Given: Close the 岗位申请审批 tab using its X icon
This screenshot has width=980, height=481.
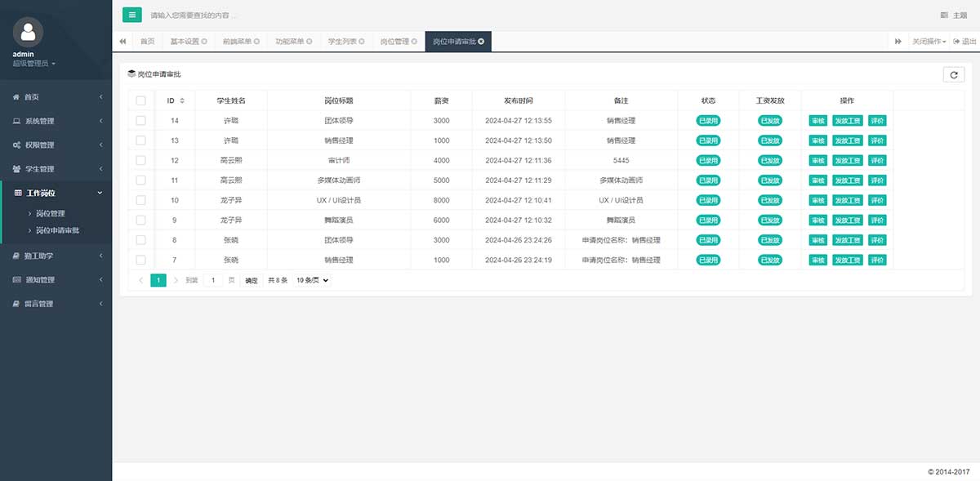Looking at the screenshot, I should pos(481,41).
